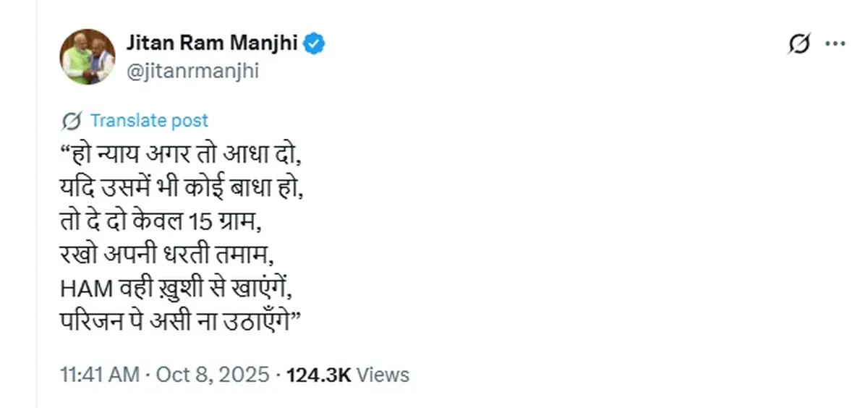The image size is (868, 408).
Task: Click the 11:41 AM timestamp
Action: coord(99,375)
